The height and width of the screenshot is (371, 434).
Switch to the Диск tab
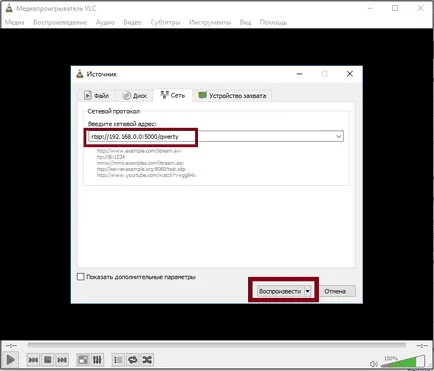tap(134, 96)
